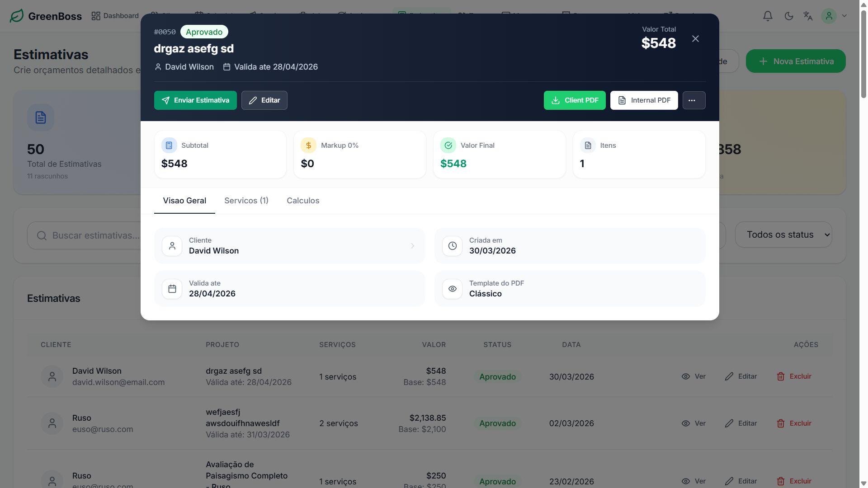Click the GreenBoss leaf logo
The height and width of the screenshot is (488, 868).
point(17,16)
